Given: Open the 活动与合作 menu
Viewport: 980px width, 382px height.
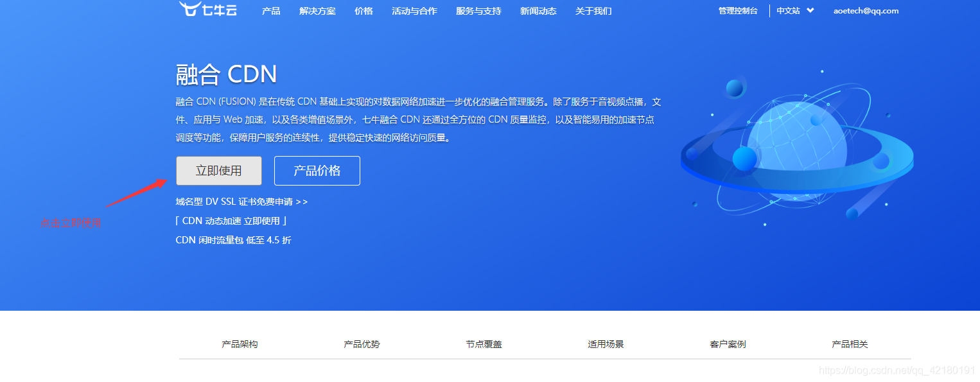Looking at the screenshot, I should pyautogui.click(x=414, y=11).
